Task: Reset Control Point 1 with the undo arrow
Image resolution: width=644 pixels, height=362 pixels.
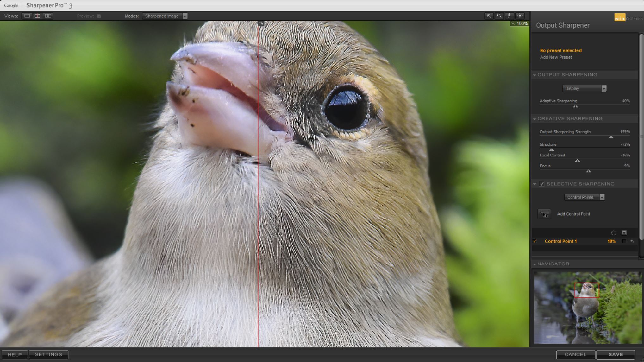Action: (x=632, y=241)
